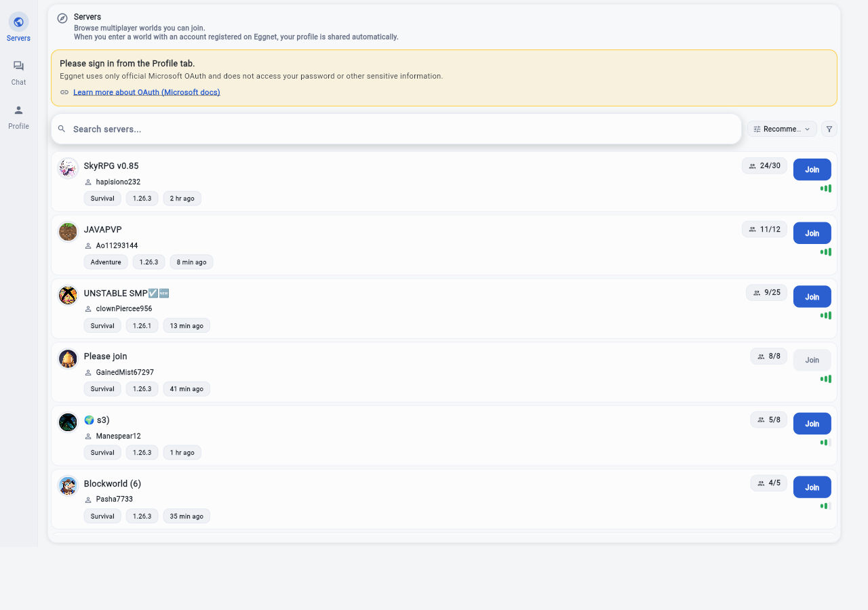Join the s3) server
This screenshot has width=868, height=610.
812,424
